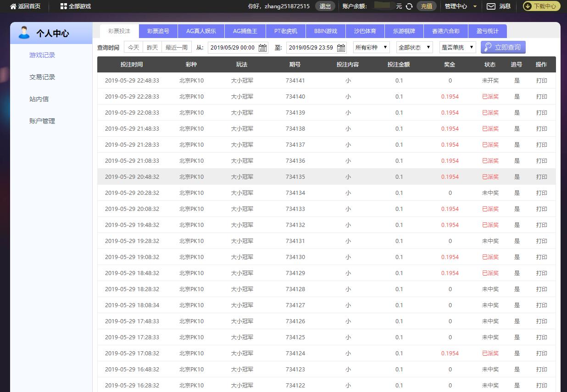Click the home icon beside 返回首页
The width and height of the screenshot is (567, 392).
pyautogui.click(x=13, y=6)
